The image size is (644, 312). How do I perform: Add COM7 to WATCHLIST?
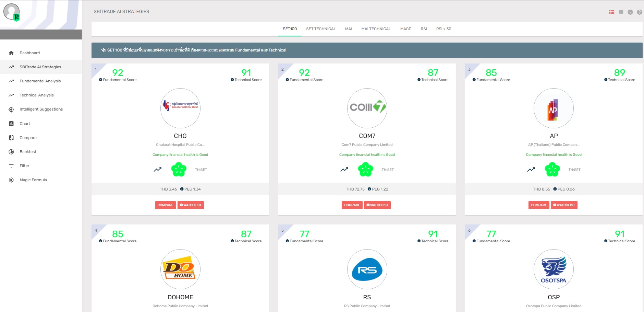coord(377,205)
